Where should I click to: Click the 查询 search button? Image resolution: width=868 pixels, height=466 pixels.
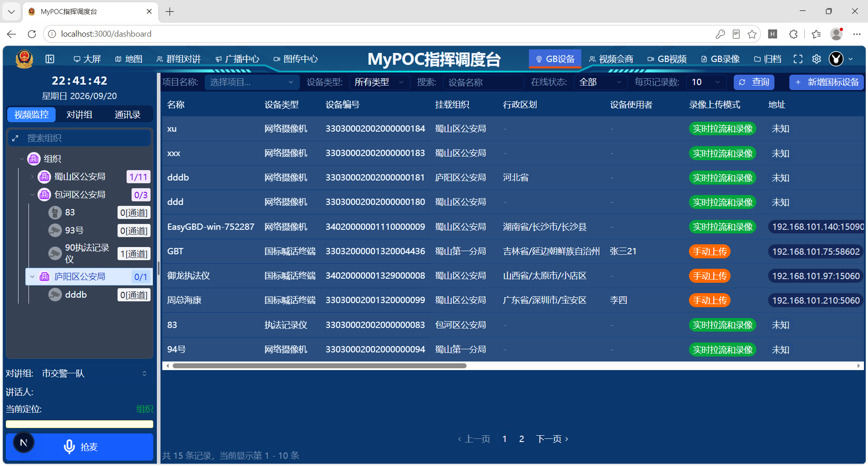coord(754,82)
